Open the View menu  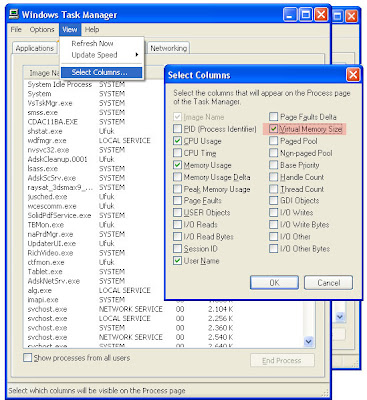point(70,29)
